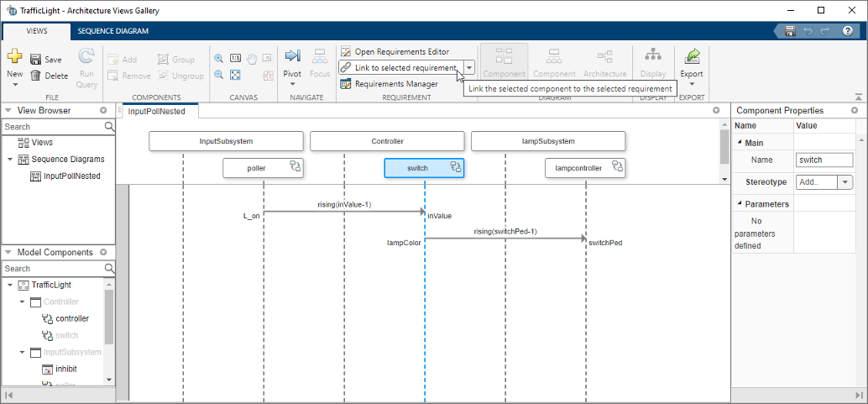This screenshot has height=404, width=868.
Task: Click the View Browser search field
Action: click(52, 127)
